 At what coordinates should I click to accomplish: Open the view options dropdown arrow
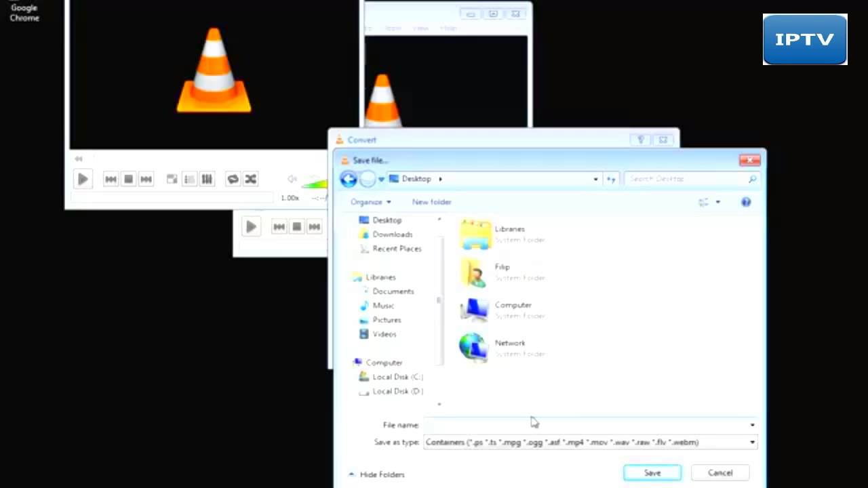coord(717,202)
